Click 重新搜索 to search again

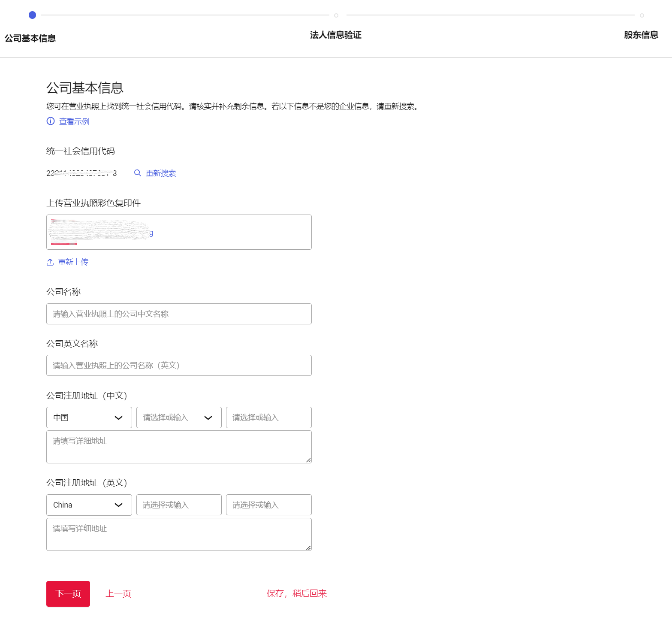[x=161, y=173]
